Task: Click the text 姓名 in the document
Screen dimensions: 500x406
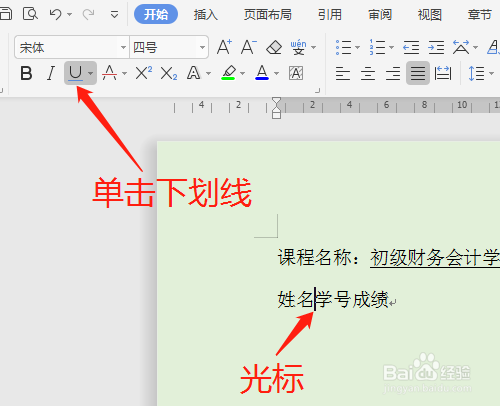Action: [x=295, y=299]
